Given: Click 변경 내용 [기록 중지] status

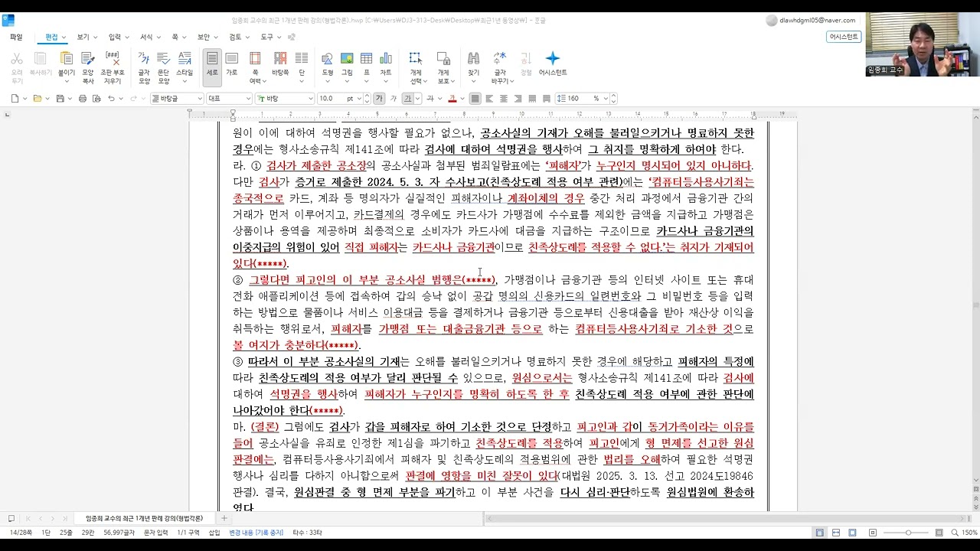Looking at the screenshot, I should 256,533.
